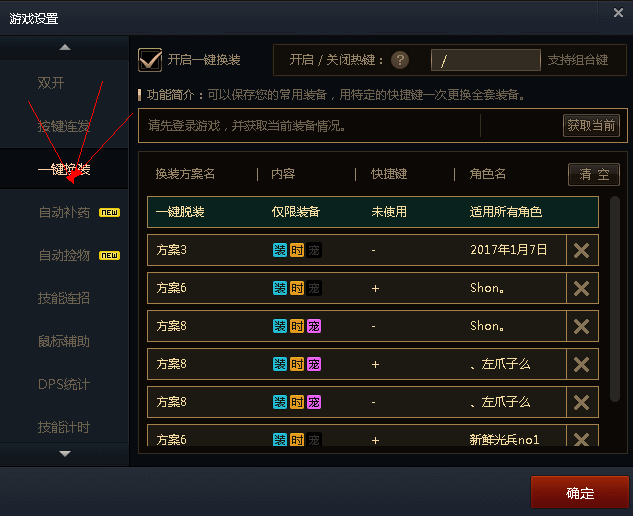
Task: Click the pink 宠 tag in 方案8 Shon。 row
Action: (x=314, y=326)
